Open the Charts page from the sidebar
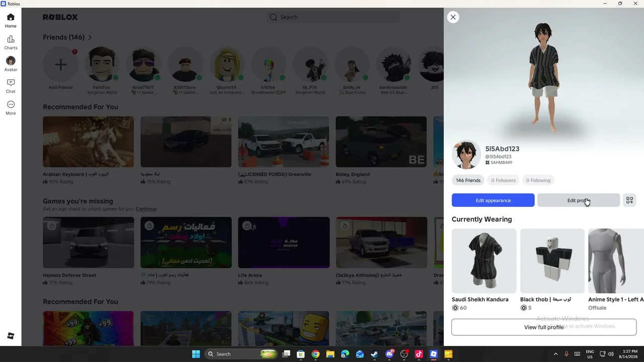This screenshot has width=644, height=362. pyautogui.click(x=11, y=43)
